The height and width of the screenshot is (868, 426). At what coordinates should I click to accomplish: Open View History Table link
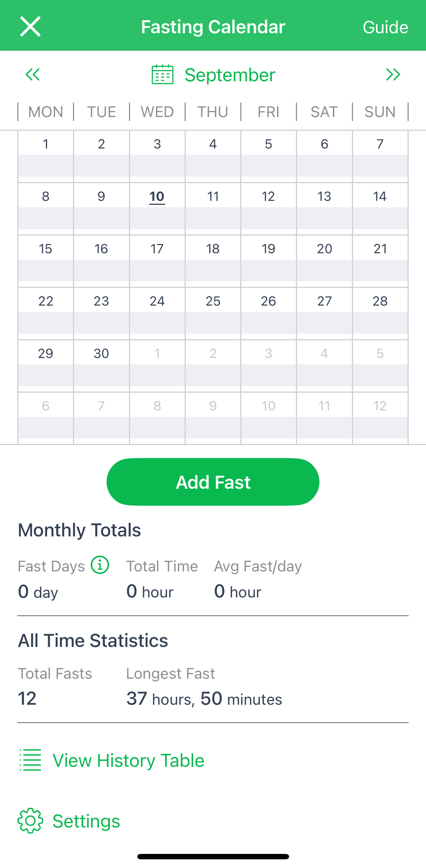point(128,760)
